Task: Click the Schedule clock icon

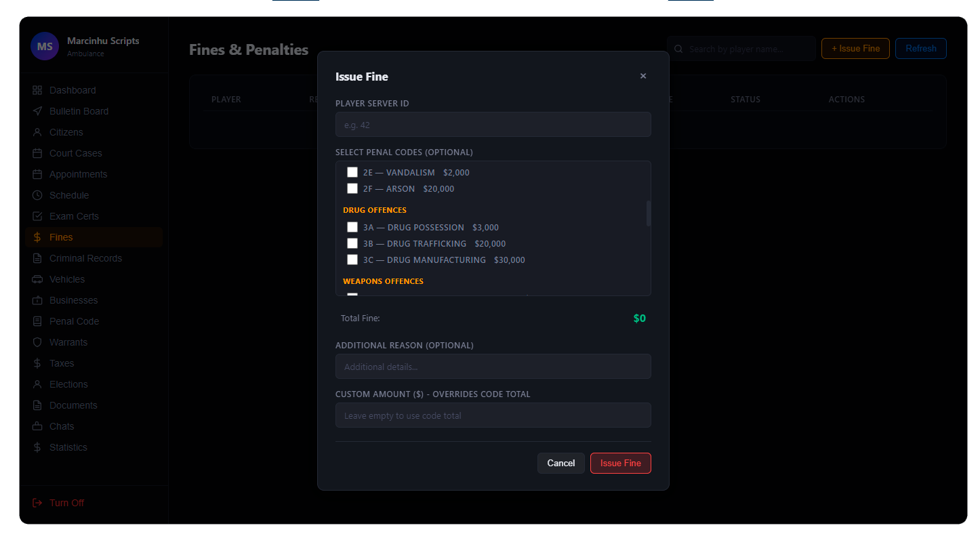Action: pos(37,195)
